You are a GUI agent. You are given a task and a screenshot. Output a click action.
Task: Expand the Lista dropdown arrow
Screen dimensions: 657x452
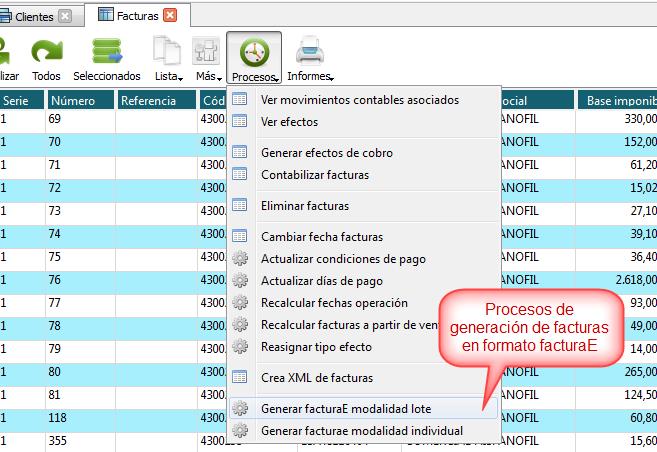coord(181,77)
